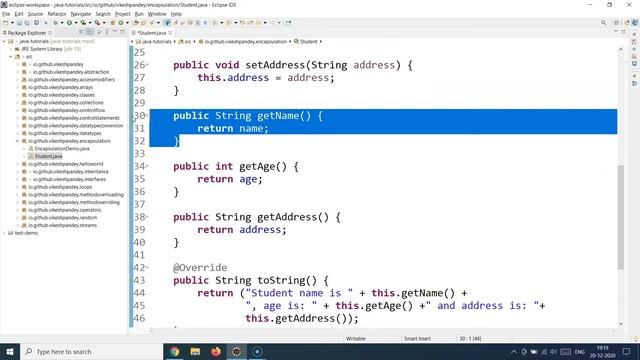Open the Navigate menu
Viewport: 640px width, 360px height.
click(81, 14)
